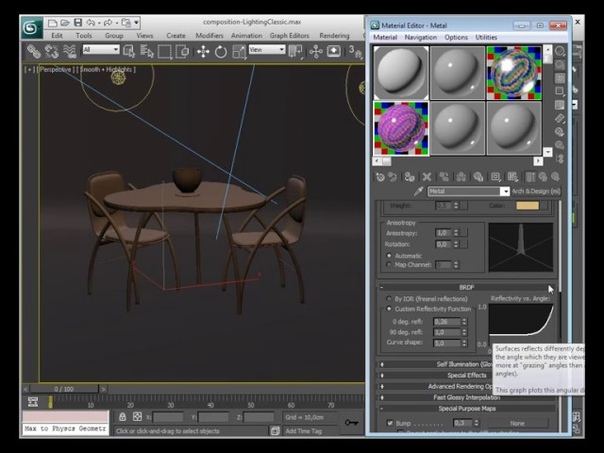Click Add Time Tag in status bar
Image resolution: width=604 pixels, height=453 pixels.
pyautogui.click(x=304, y=431)
